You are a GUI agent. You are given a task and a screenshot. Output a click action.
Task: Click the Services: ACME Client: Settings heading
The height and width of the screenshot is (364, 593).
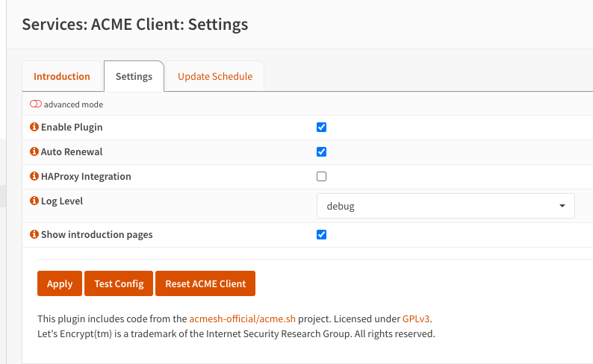pos(135,24)
